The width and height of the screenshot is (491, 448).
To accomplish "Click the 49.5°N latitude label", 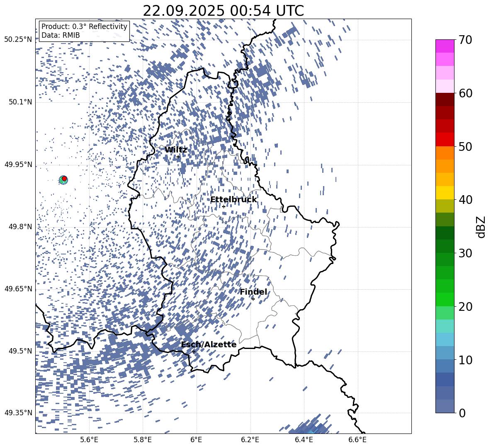I will (x=20, y=351).
